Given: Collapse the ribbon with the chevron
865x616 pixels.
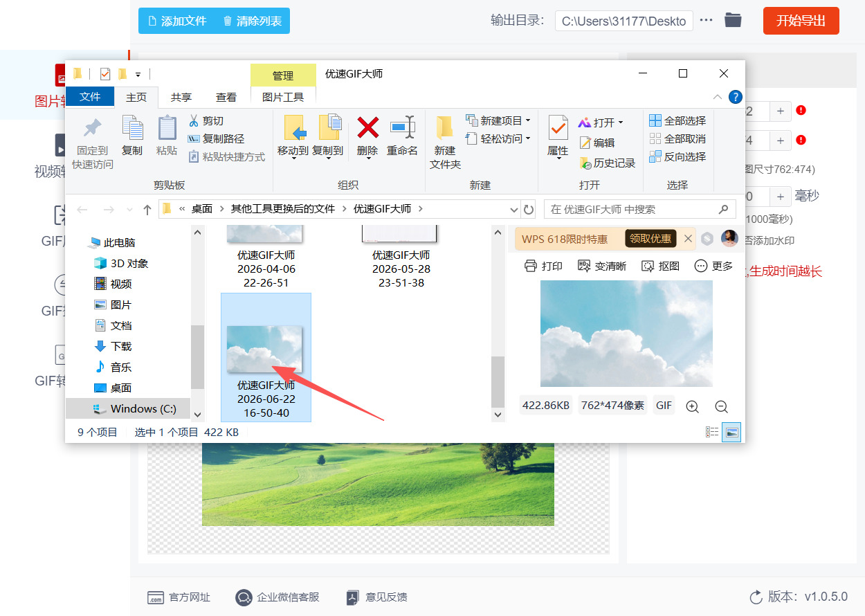Looking at the screenshot, I should [718, 97].
